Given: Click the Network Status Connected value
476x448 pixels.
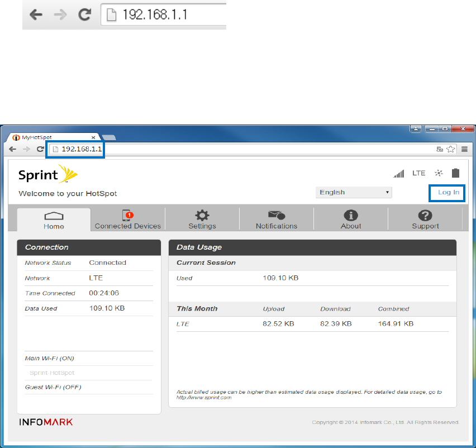Looking at the screenshot, I should click(x=107, y=263).
